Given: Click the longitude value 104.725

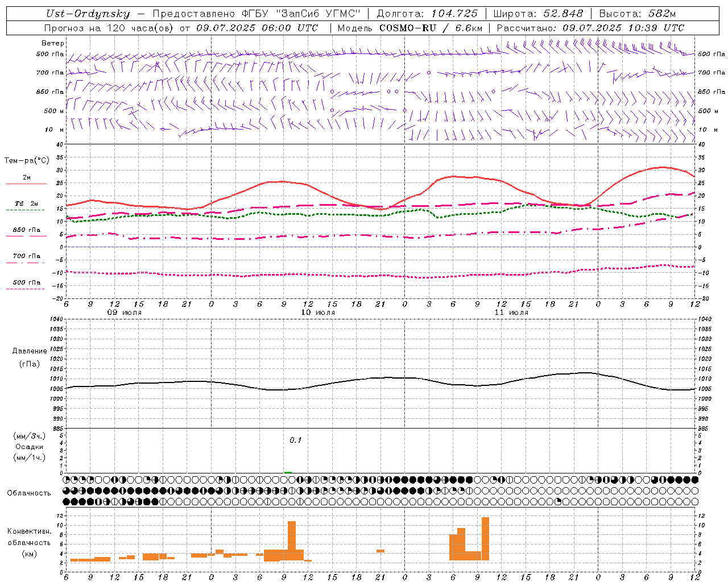Looking at the screenshot, I should pos(454,14).
